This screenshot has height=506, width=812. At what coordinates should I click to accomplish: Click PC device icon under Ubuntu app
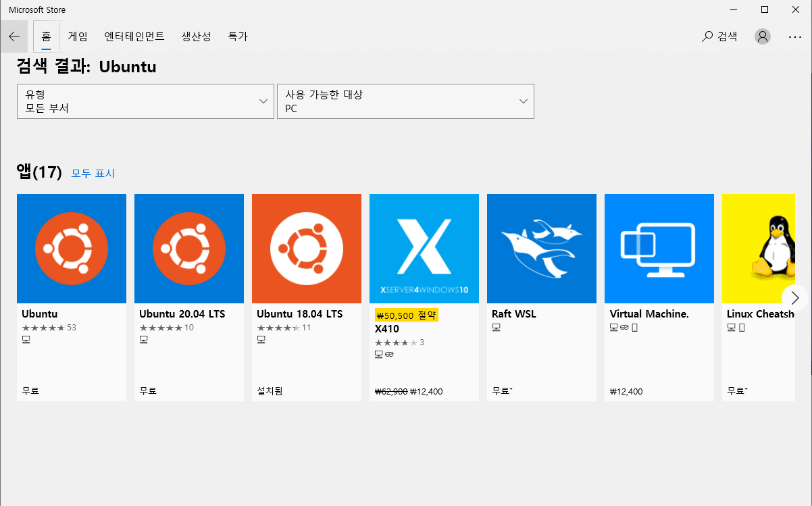coord(26,340)
